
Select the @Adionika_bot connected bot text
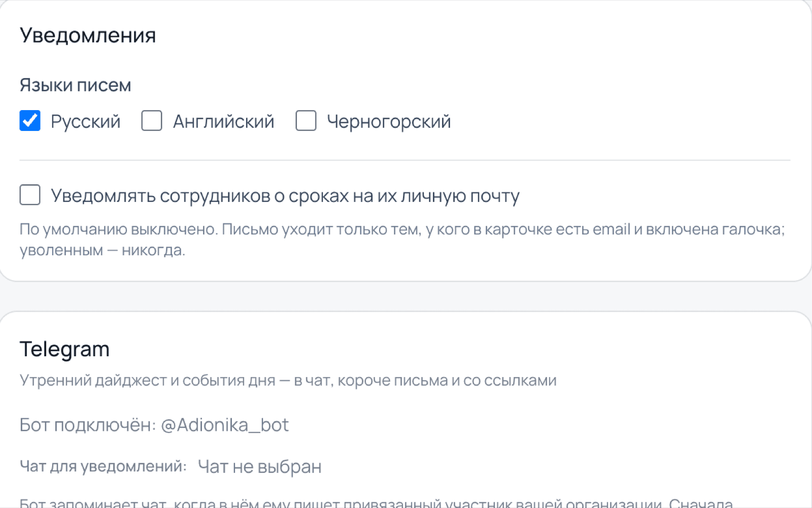225,425
